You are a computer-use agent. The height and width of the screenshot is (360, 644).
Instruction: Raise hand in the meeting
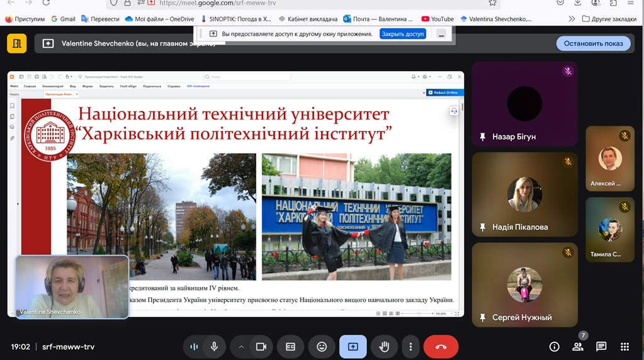(x=384, y=347)
